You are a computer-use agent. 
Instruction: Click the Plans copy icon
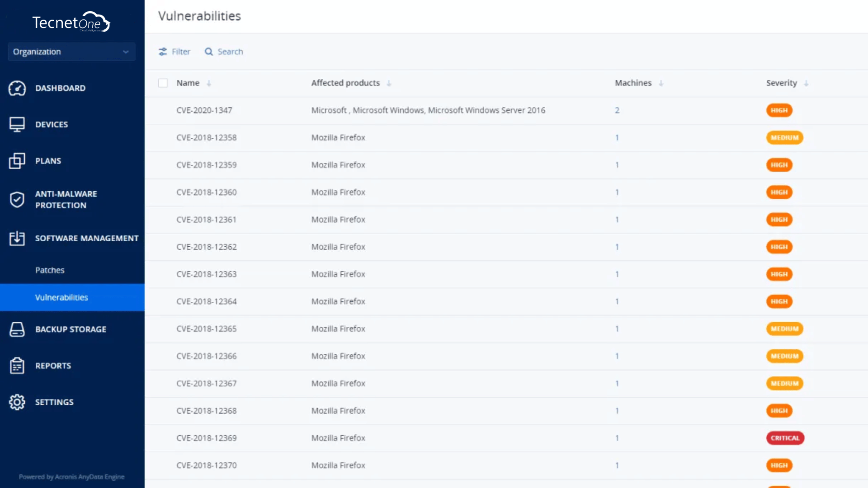(x=17, y=161)
